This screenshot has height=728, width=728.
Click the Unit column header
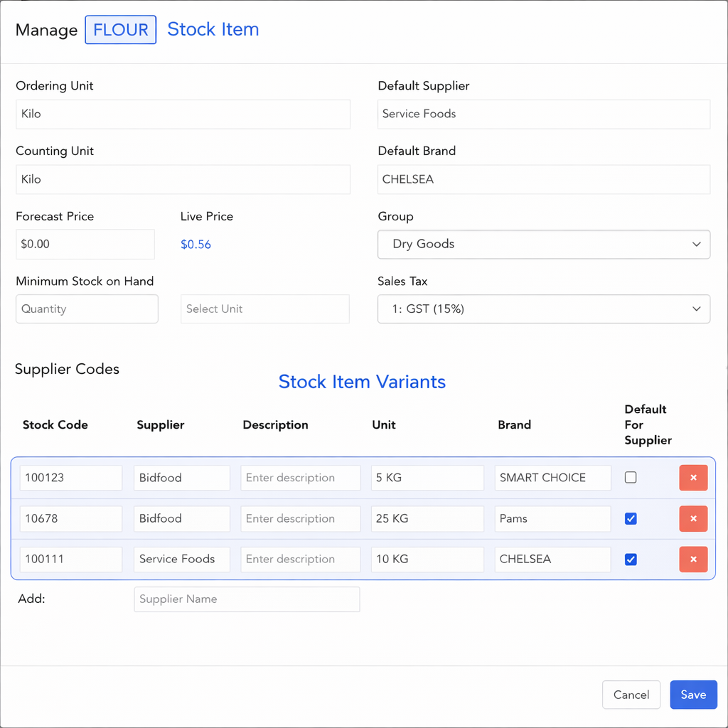point(384,425)
